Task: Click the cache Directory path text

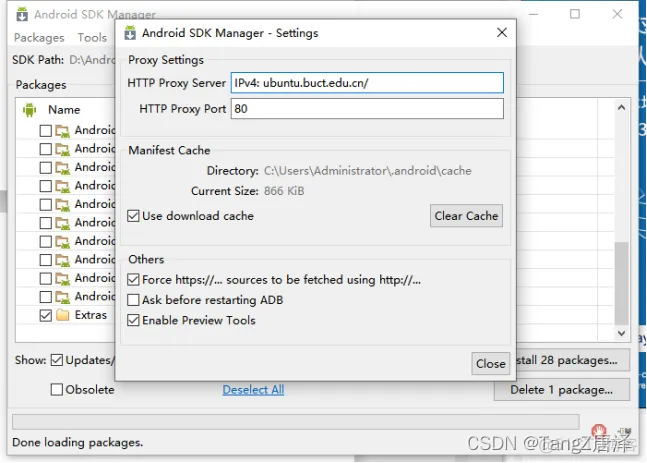Action: [367, 171]
